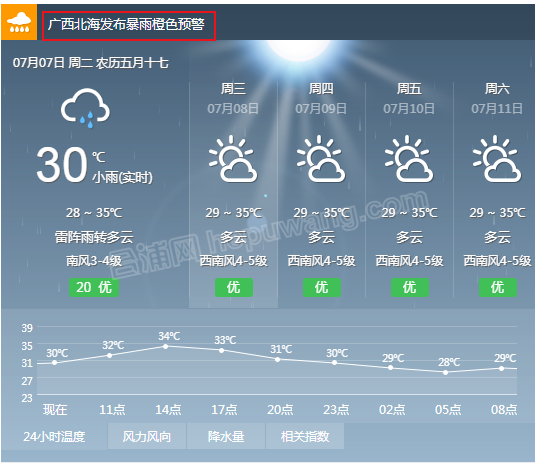Click the 14点 time axis label
The width and height of the screenshot is (535, 463).
tap(168, 409)
